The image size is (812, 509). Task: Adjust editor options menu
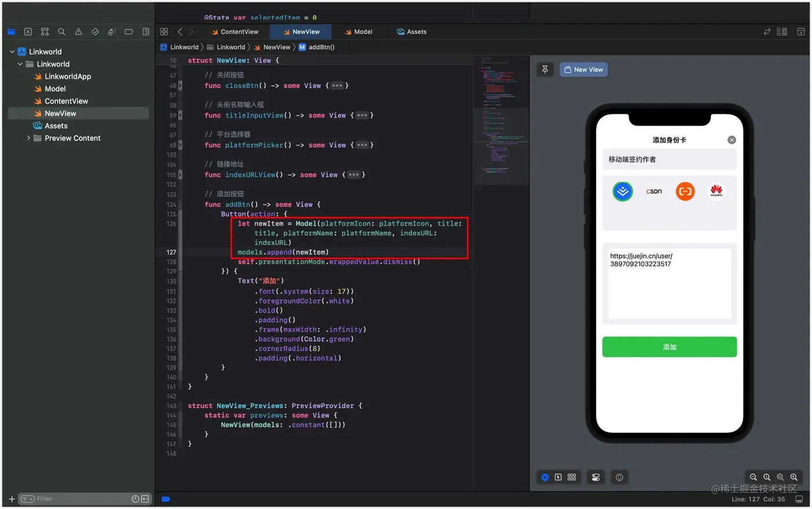[782, 32]
